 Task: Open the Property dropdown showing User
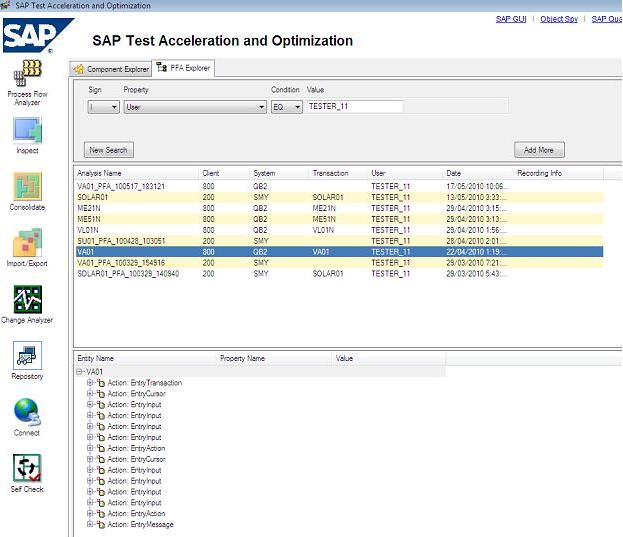click(x=195, y=107)
